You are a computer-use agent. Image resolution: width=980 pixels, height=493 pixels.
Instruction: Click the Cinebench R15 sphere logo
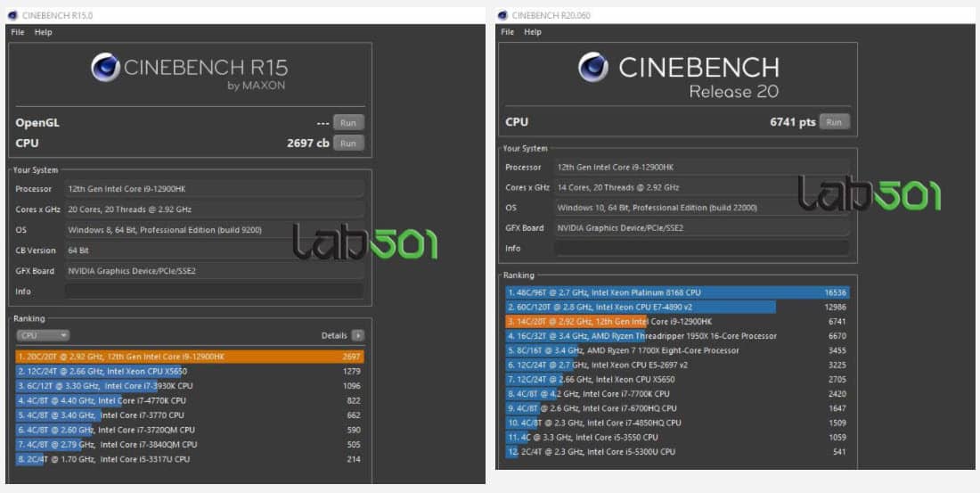pos(105,68)
